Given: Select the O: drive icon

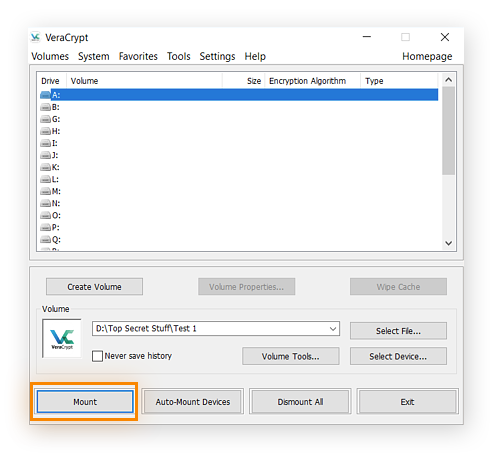Looking at the screenshot, I should tap(45, 215).
